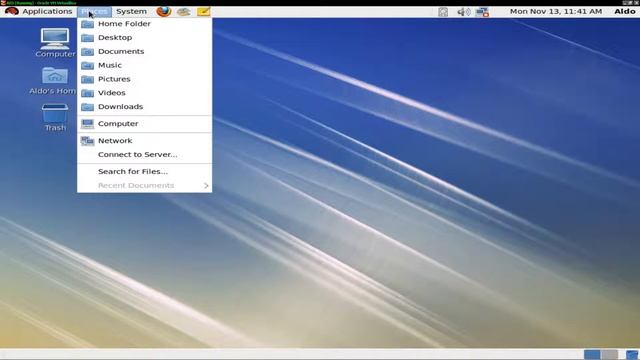Open Documents from the Places menu
This screenshot has width=640, height=360.
pyautogui.click(x=144, y=51)
